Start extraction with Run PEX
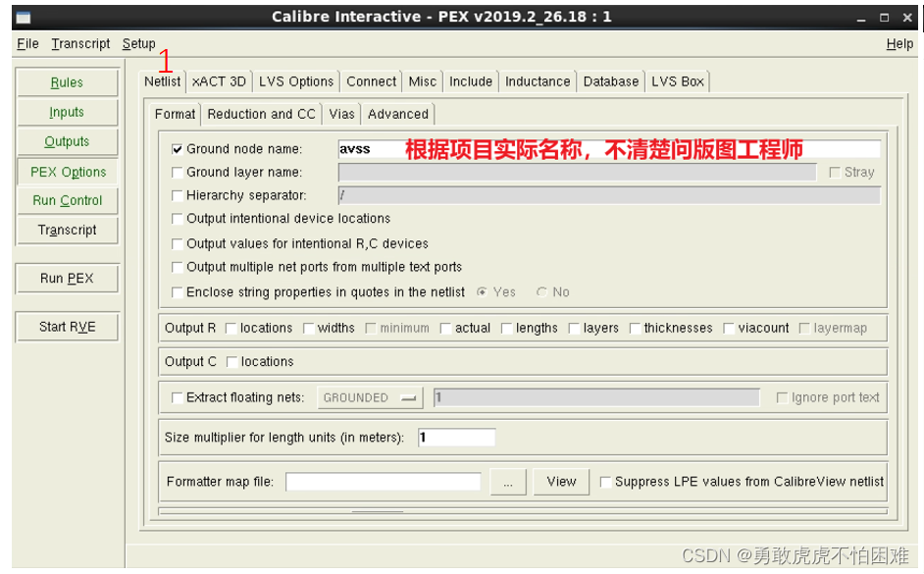 67,278
